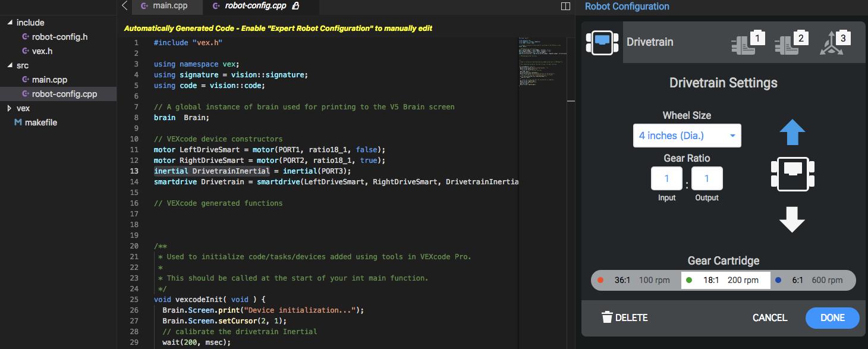Click the motor LeftDriveSmart code line
The image size is (868, 349).
270,150
